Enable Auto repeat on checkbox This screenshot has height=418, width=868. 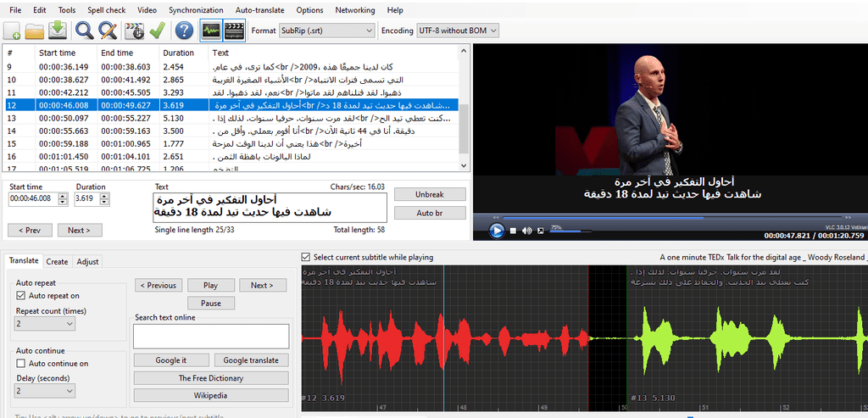tap(21, 296)
